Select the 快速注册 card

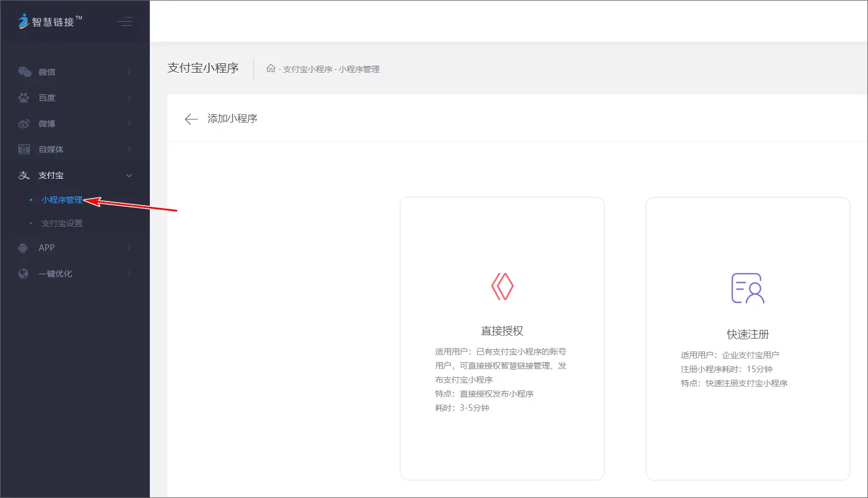click(747, 338)
